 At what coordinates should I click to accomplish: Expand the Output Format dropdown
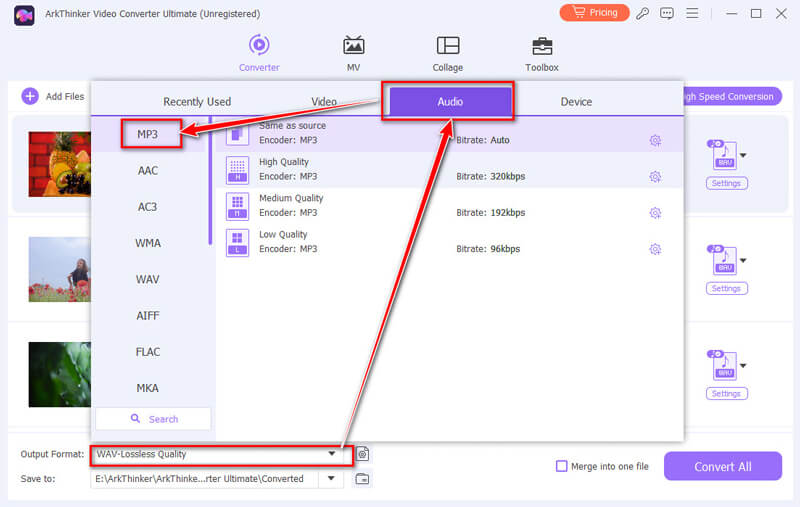point(332,453)
